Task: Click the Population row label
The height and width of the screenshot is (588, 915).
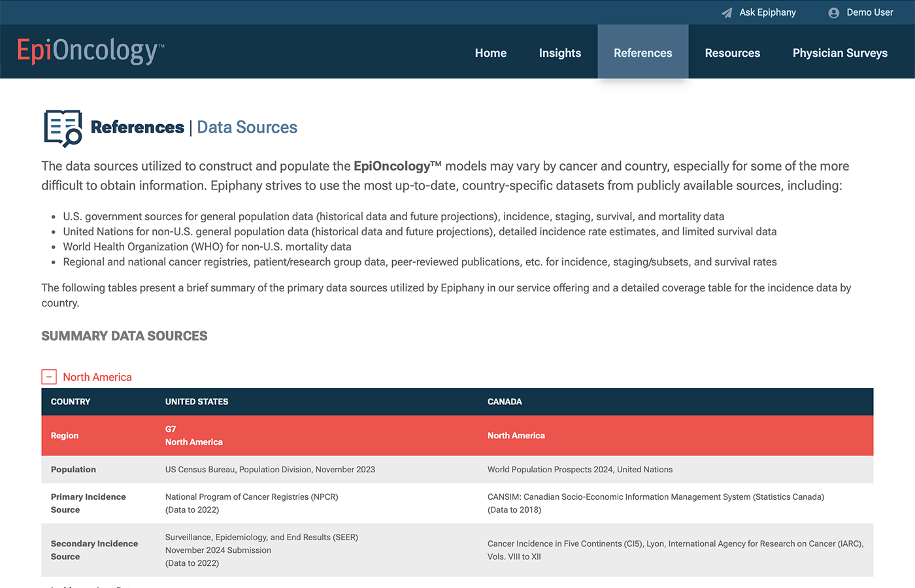Action: point(73,470)
